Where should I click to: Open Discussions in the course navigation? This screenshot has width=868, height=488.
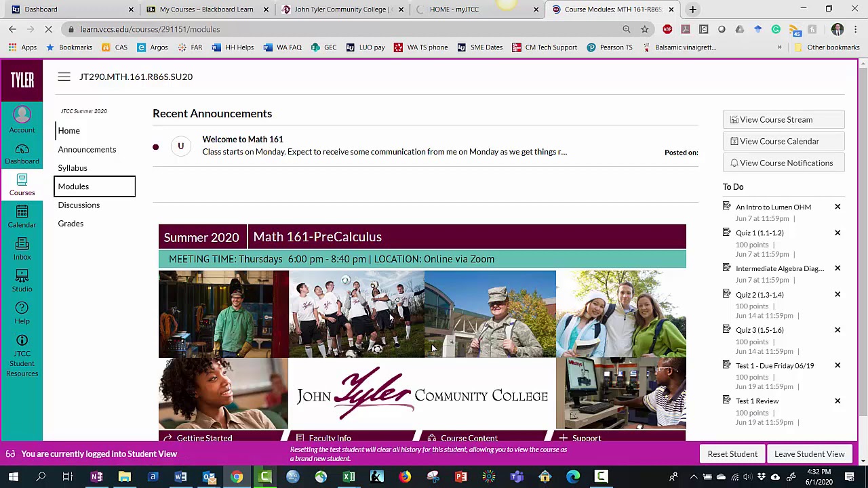79,205
